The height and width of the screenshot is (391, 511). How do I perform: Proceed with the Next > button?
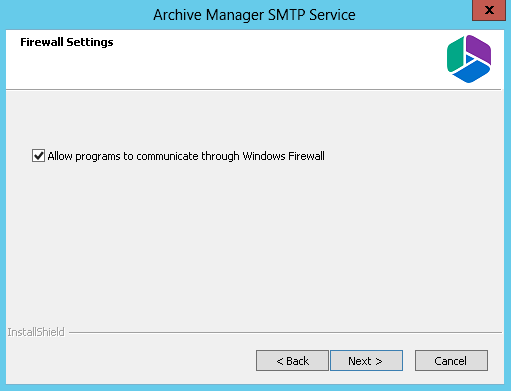click(366, 360)
